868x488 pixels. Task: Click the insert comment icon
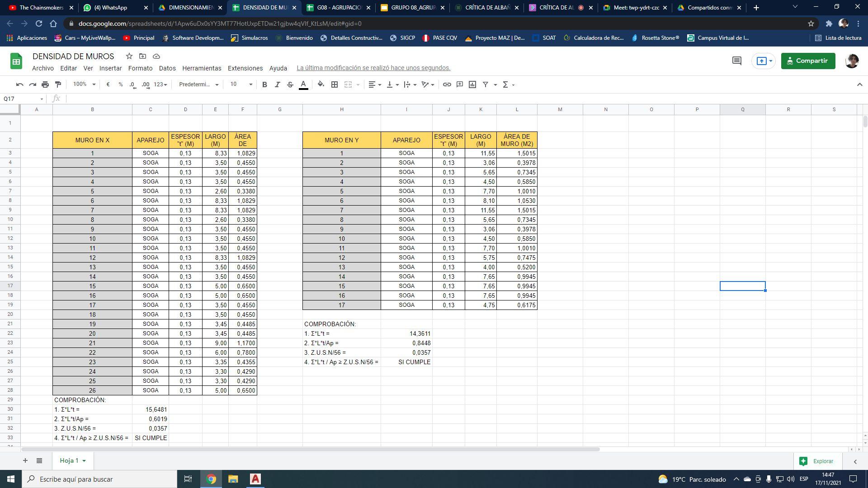460,84
